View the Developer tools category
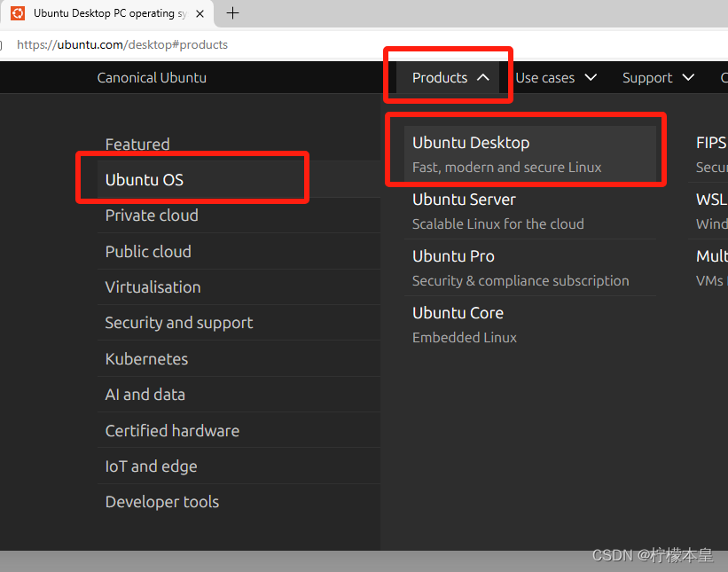728x572 pixels. pyautogui.click(x=161, y=501)
